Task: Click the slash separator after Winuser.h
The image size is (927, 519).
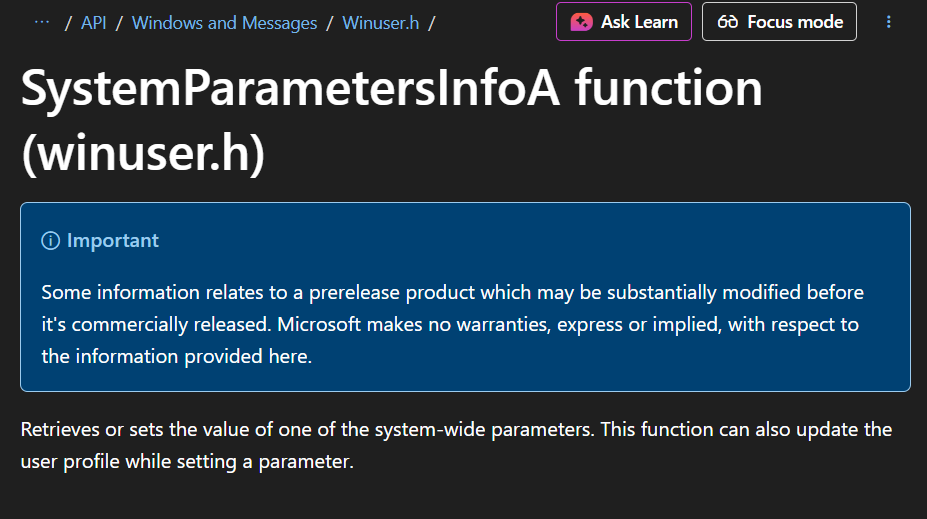Action: pos(431,23)
